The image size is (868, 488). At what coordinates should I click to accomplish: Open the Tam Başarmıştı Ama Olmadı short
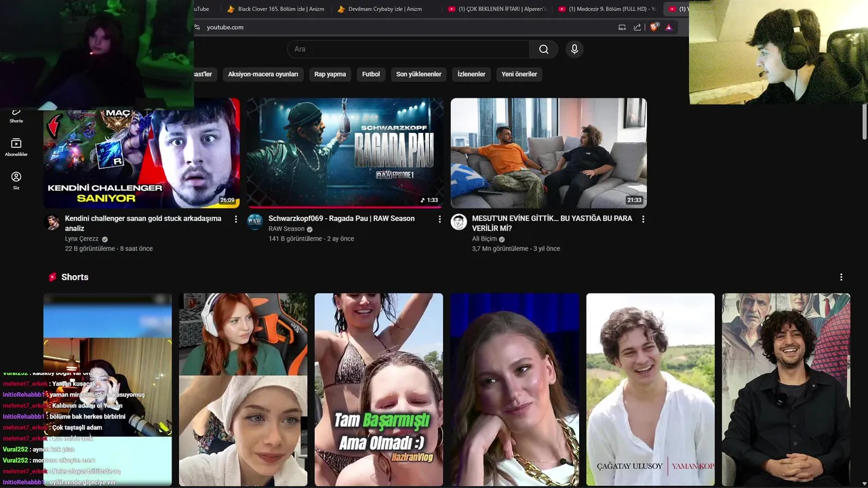click(379, 390)
